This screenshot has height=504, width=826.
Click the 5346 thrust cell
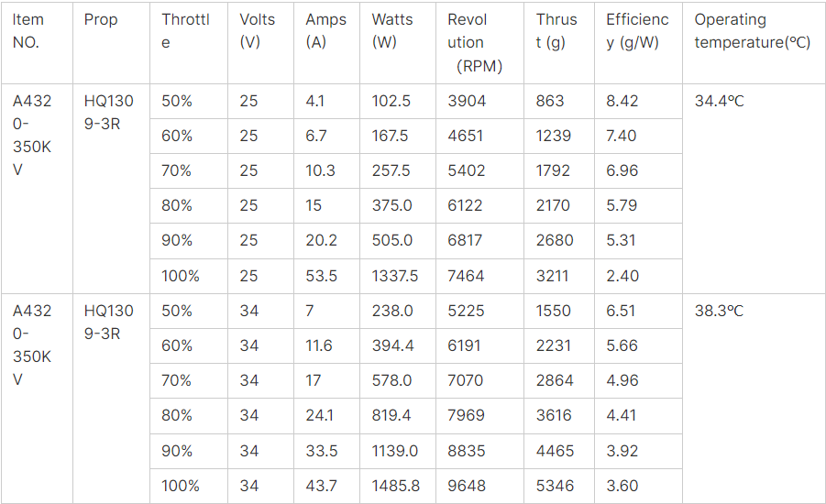coord(555,486)
